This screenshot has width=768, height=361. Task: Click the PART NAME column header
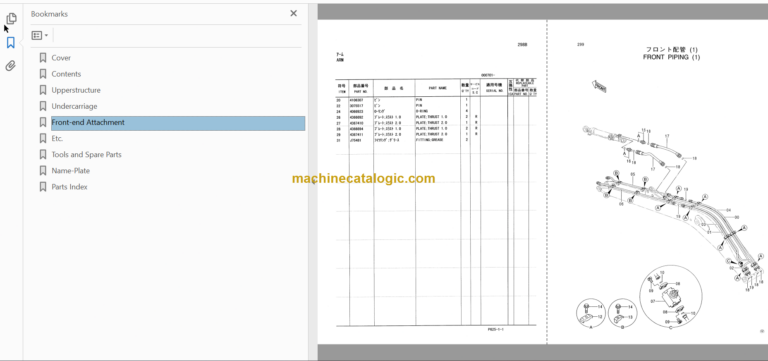tap(437, 88)
